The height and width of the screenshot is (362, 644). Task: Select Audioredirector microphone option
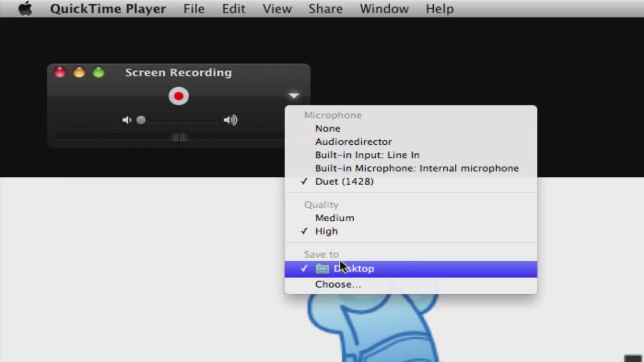(411, 142)
